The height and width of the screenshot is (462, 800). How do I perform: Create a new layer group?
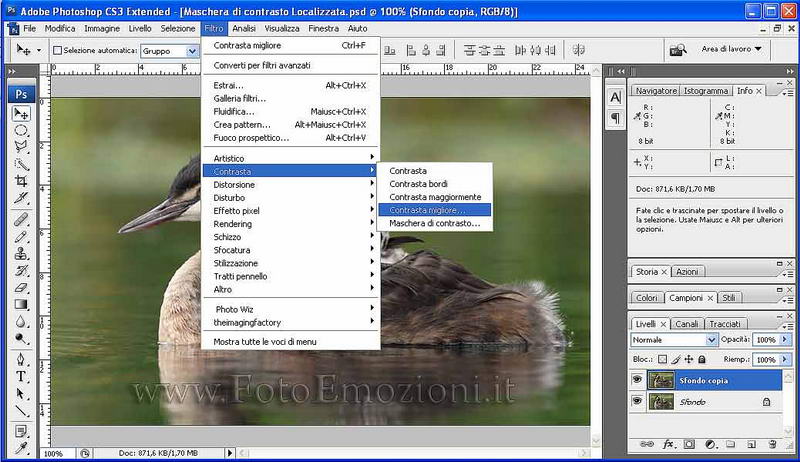coord(731,444)
